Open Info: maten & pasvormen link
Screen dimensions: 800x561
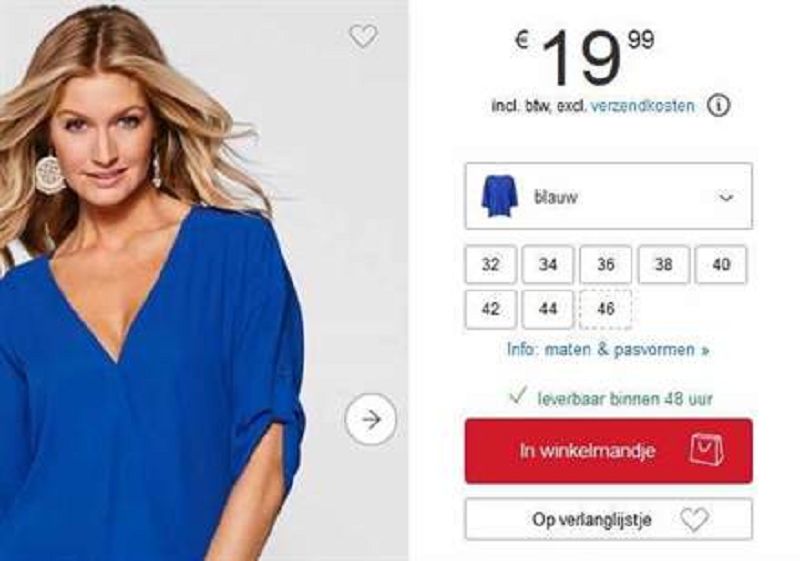608,349
